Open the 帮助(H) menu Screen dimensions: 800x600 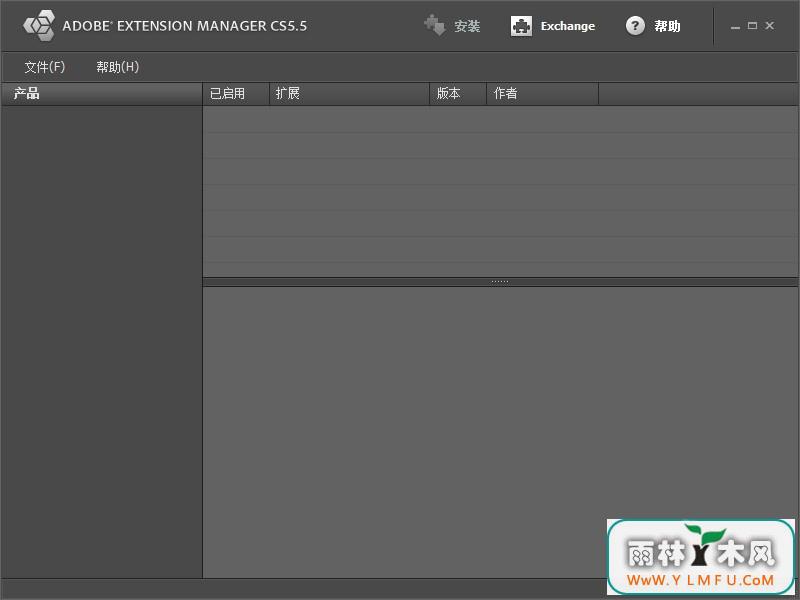coord(118,67)
